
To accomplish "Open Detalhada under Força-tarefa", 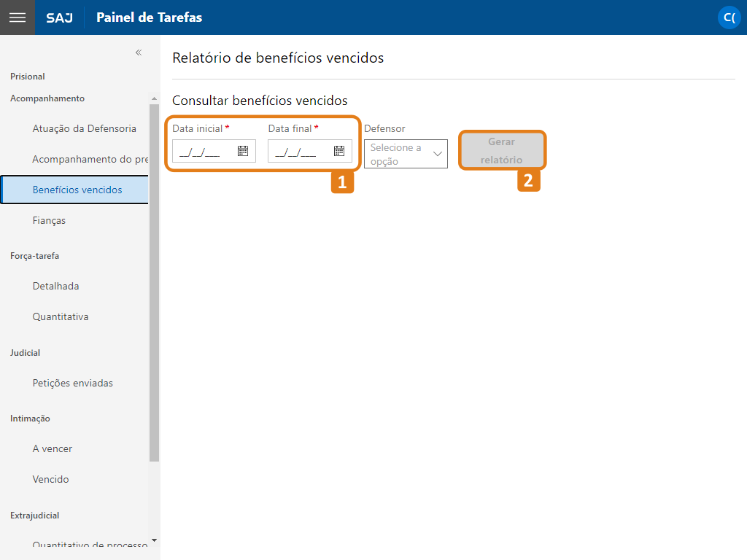I will 55,286.
